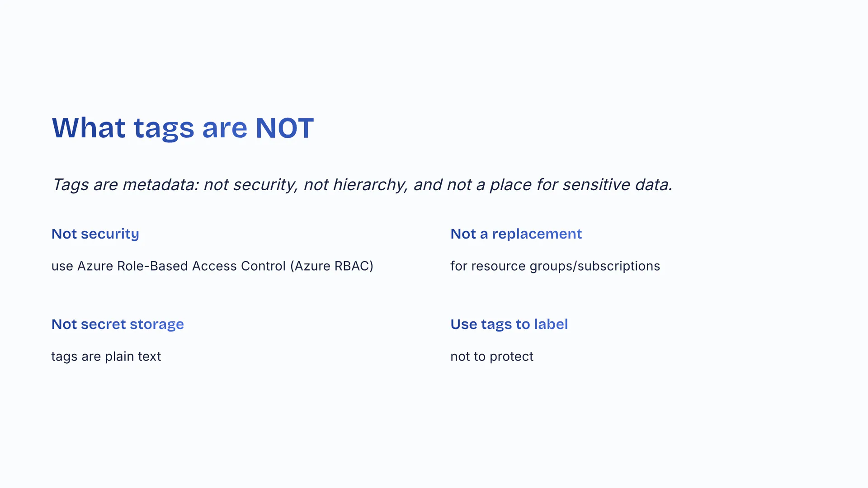The image size is (868, 488).
Task: Click the 'What tags are NOT' title
Action: coord(183,128)
